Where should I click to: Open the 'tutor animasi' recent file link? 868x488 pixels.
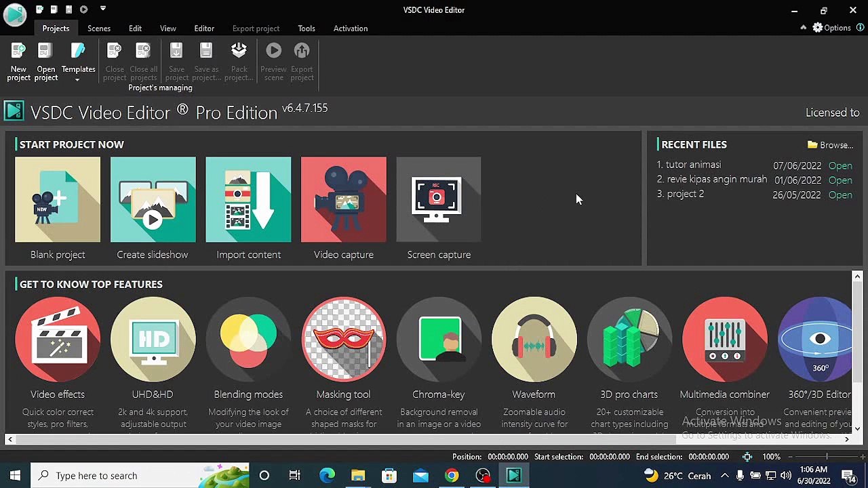(x=840, y=165)
